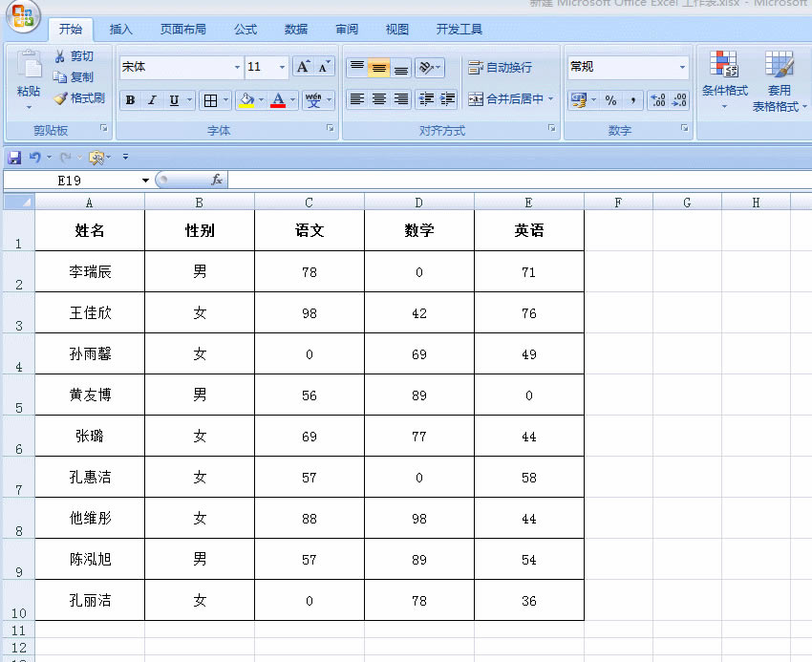This screenshot has width=812, height=662.
Task: Switch to 视图 View tab
Action: point(396,29)
